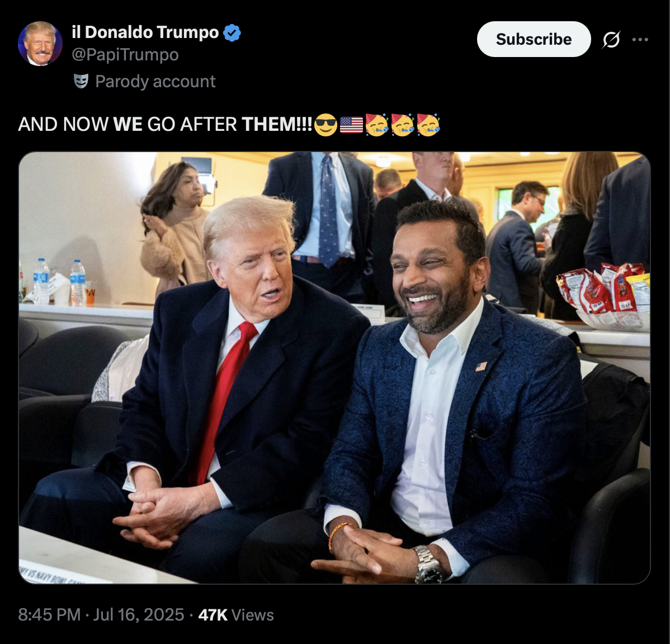Click the il Donaldo Trumpo display name

(x=145, y=32)
